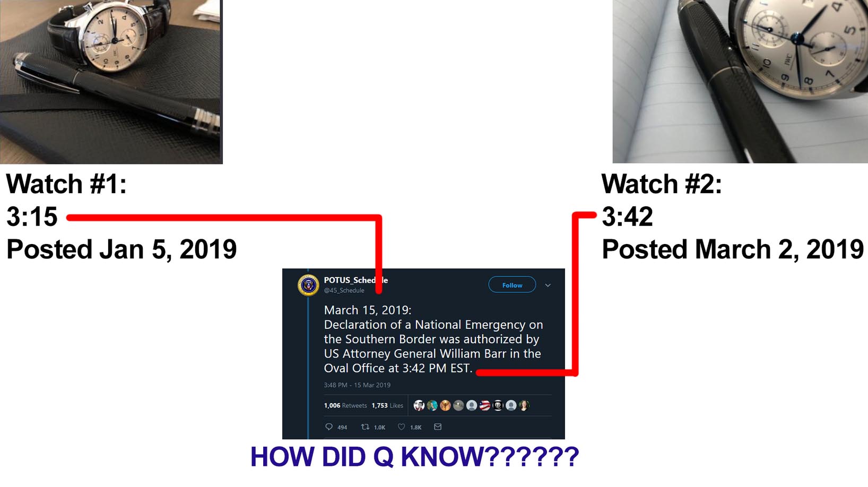Click the retweet arrows icon
This screenshot has height=487, width=868.
tap(365, 427)
